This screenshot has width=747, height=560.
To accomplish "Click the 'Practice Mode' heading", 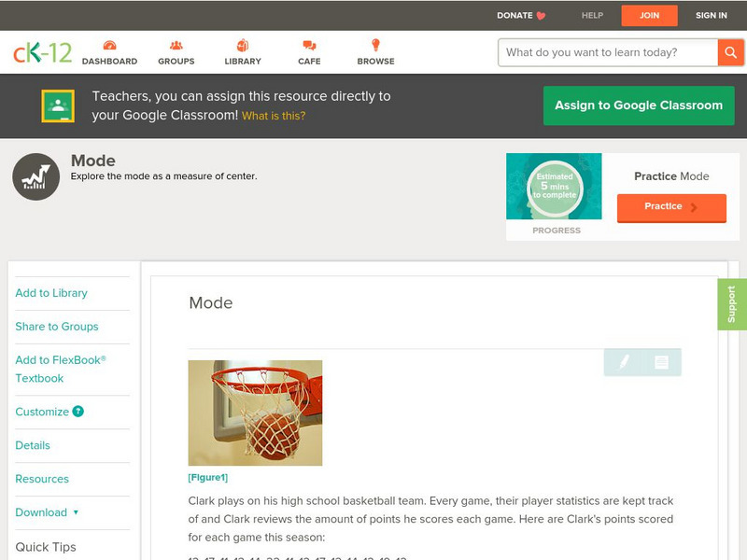I will click(671, 176).
